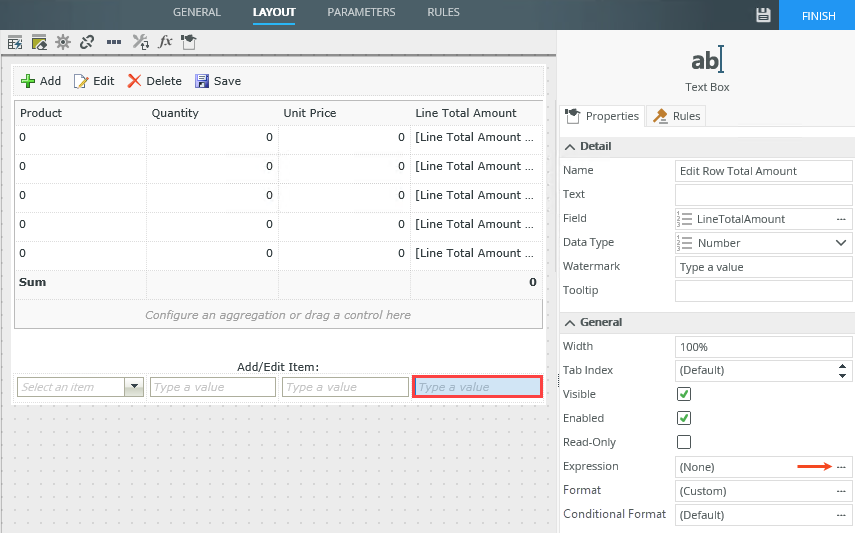Open the Data Type dropdown

pos(840,243)
